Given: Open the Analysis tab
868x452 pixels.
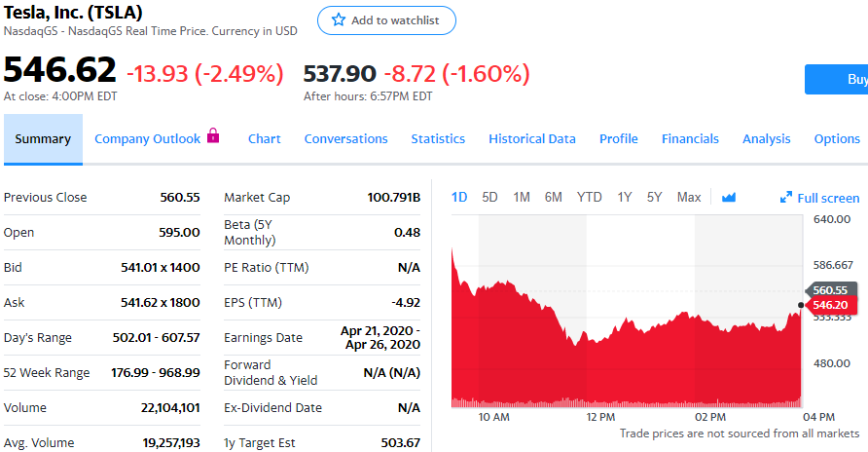Looking at the screenshot, I should (x=767, y=139).
